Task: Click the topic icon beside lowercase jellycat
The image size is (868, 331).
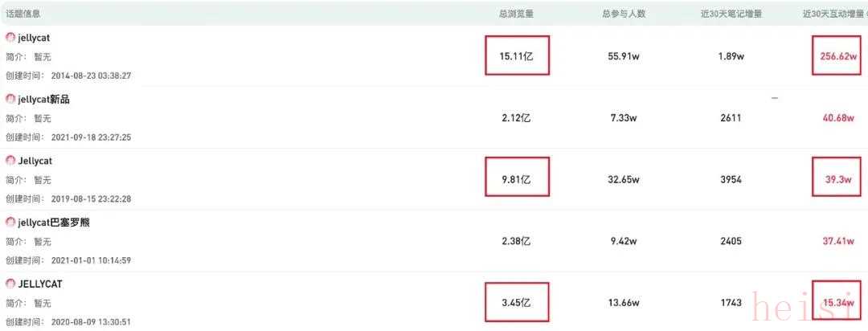Action: coord(10,38)
